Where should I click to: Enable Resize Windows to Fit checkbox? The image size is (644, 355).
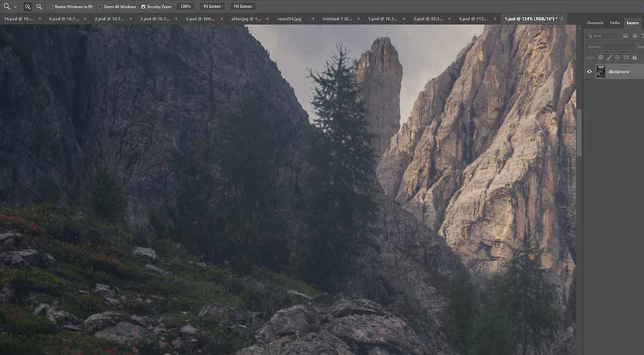51,6
